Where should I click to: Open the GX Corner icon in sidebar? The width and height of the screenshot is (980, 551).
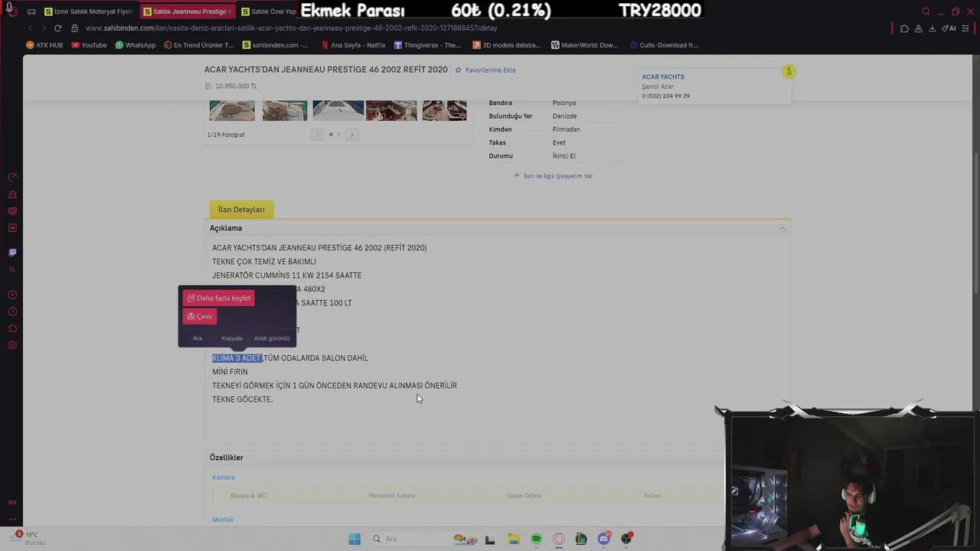pyautogui.click(x=12, y=502)
